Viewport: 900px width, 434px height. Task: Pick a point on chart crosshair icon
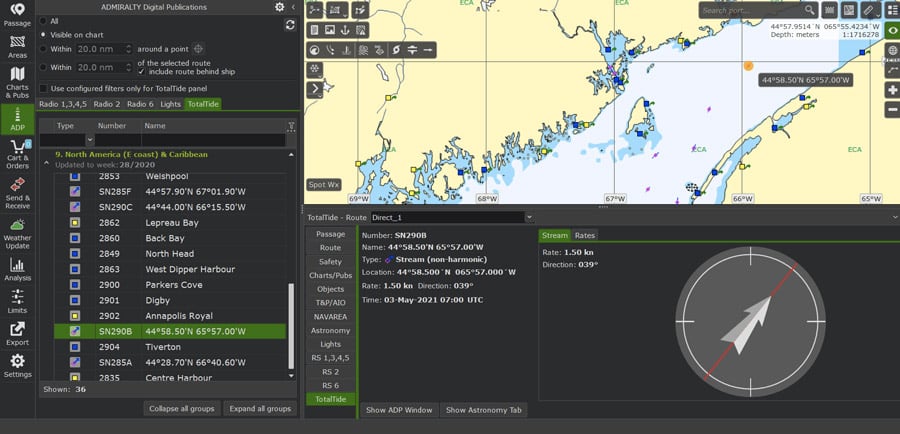[198, 49]
